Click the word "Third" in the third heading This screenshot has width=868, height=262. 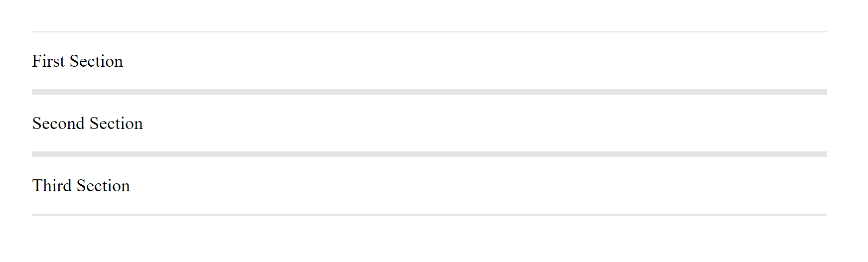[52, 185]
